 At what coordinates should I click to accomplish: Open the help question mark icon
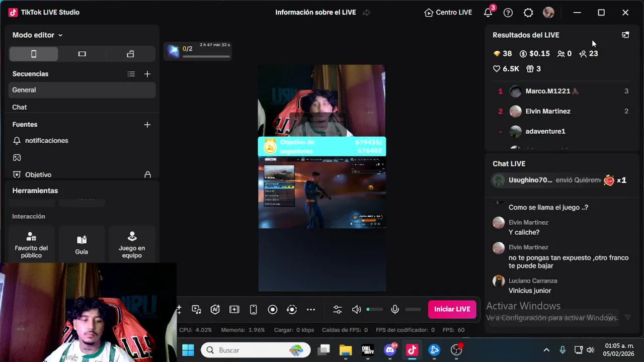(x=508, y=13)
